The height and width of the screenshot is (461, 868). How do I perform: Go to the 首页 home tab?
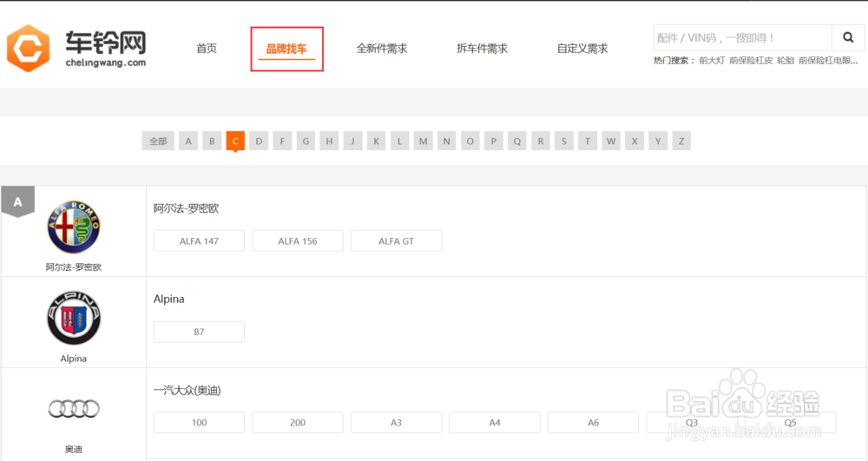[207, 49]
